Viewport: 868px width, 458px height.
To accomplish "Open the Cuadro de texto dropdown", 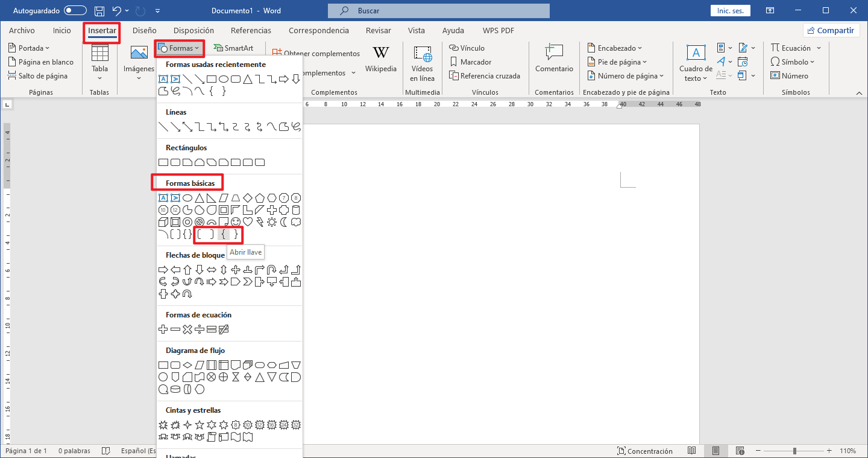I will [696, 63].
